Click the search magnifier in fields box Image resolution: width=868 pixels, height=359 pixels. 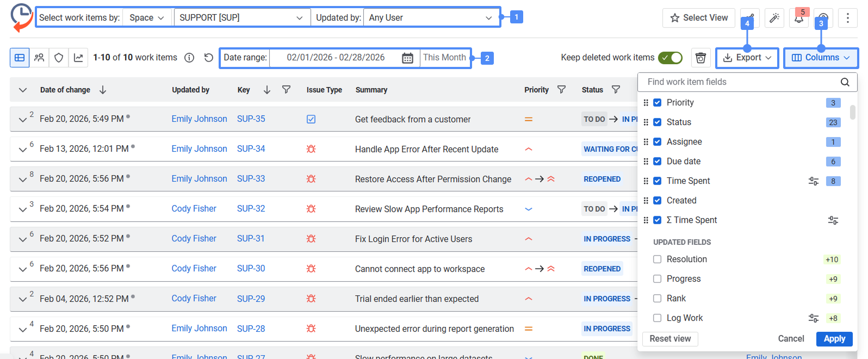[x=845, y=82]
